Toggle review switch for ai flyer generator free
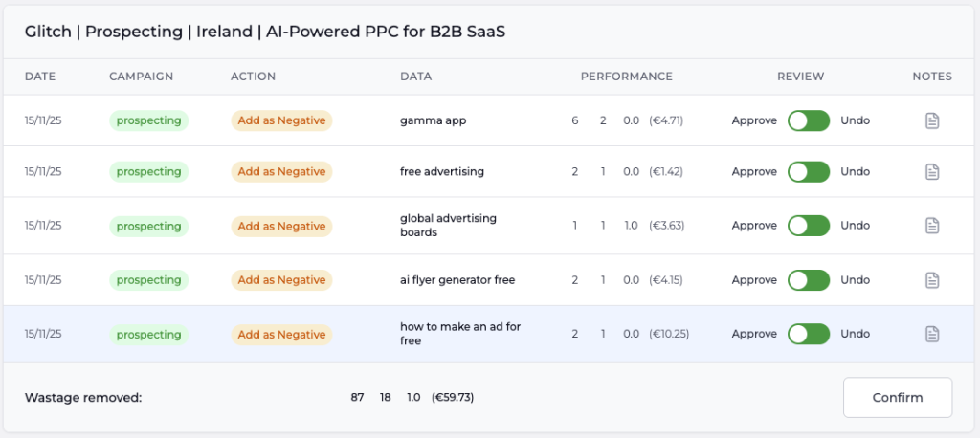The image size is (980, 438). 809,280
